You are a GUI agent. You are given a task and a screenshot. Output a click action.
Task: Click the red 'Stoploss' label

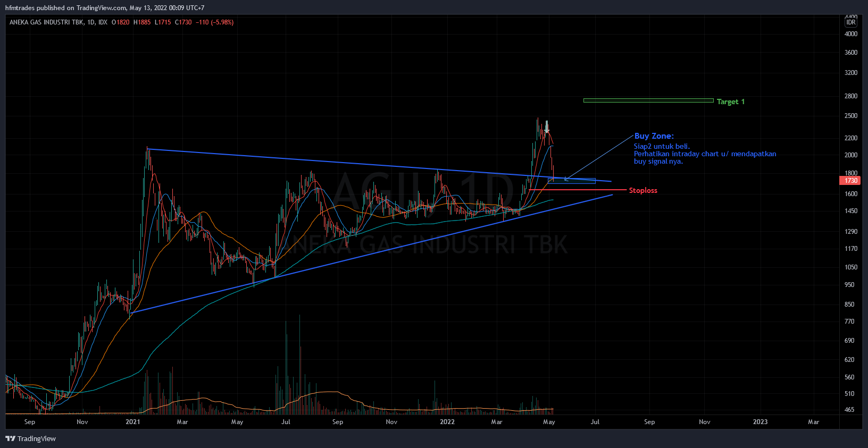[643, 190]
